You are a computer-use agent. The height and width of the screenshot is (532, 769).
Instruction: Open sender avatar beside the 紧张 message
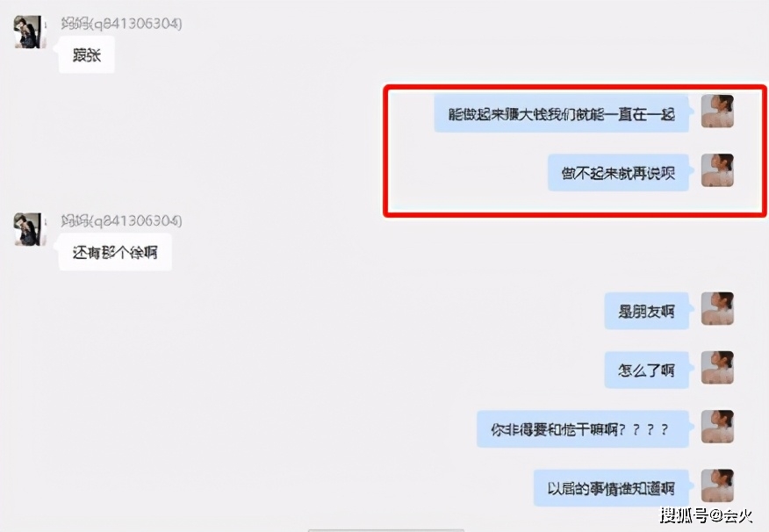click(30, 32)
